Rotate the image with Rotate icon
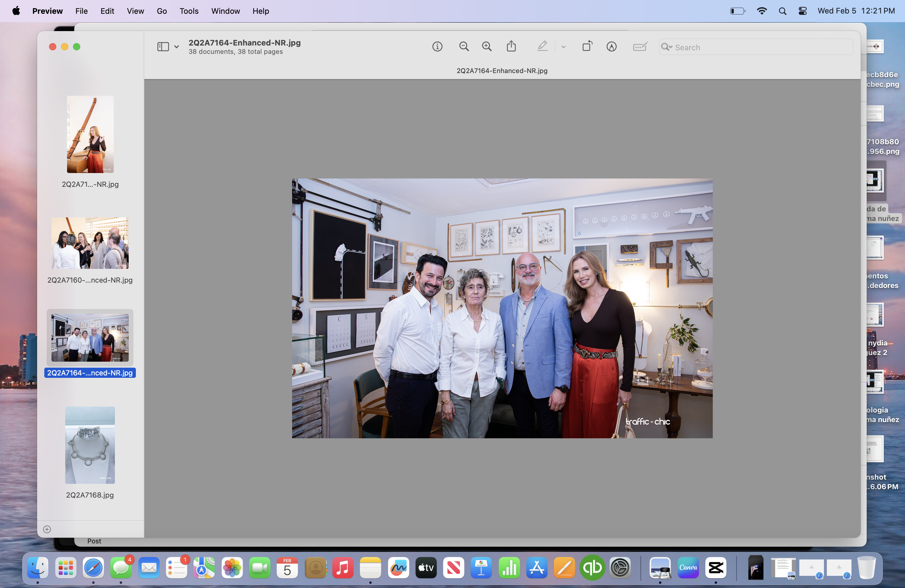This screenshot has height=588, width=905. point(587,47)
